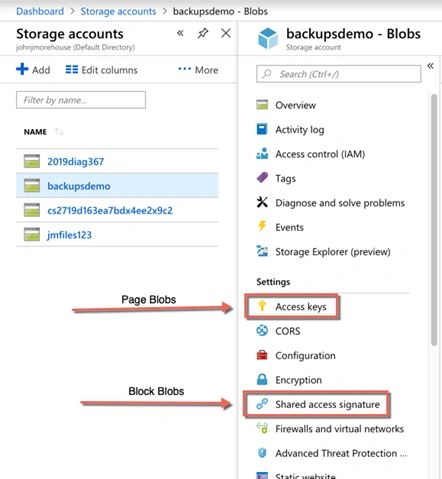Click the Diagnose wrench icon
Screen dimensions: 442x479
click(262, 202)
